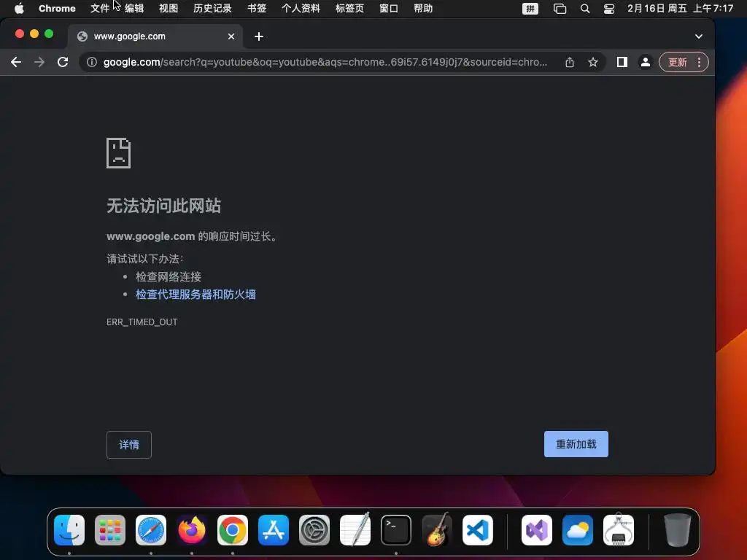Click the forward navigation arrow

(x=39, y=62)
